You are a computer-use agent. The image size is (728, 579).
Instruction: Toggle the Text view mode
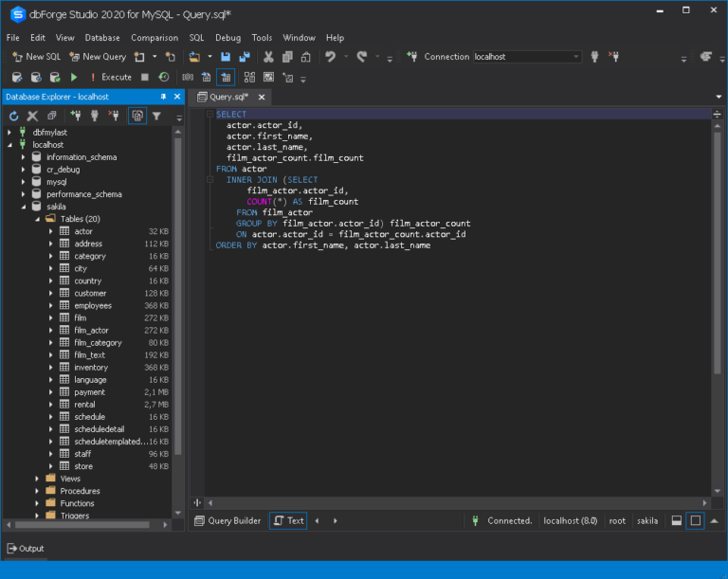point(288,520)
